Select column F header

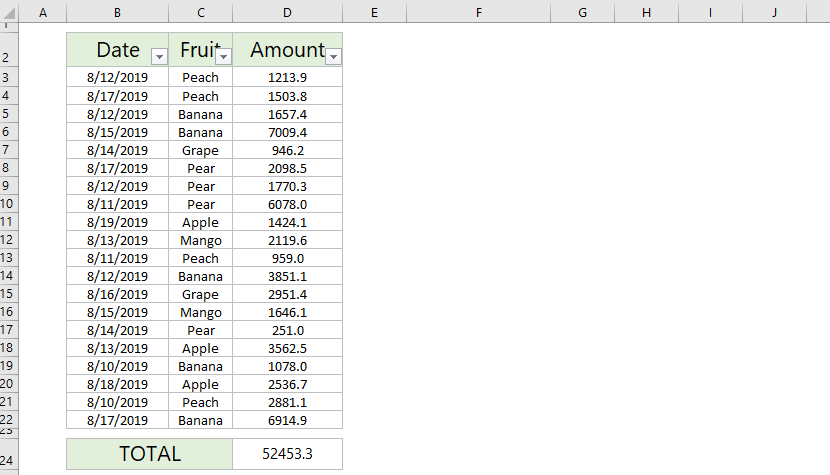click(x=479, y=12)
